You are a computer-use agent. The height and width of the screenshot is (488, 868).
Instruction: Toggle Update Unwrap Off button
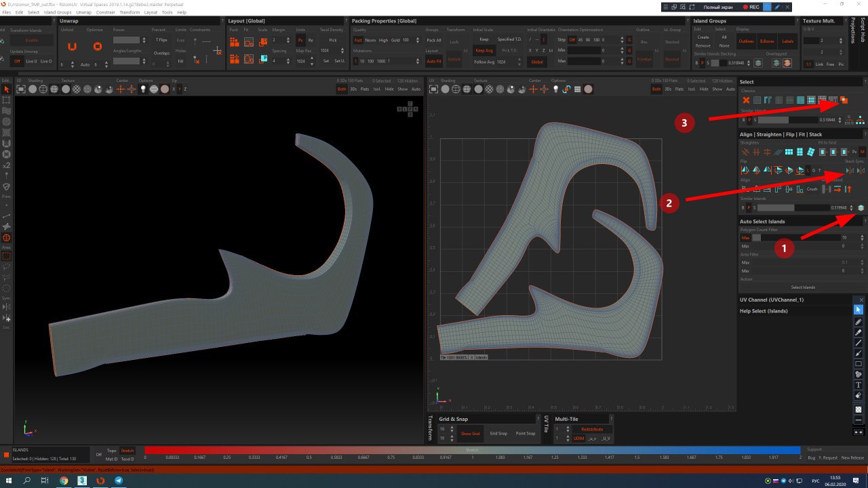18,61
